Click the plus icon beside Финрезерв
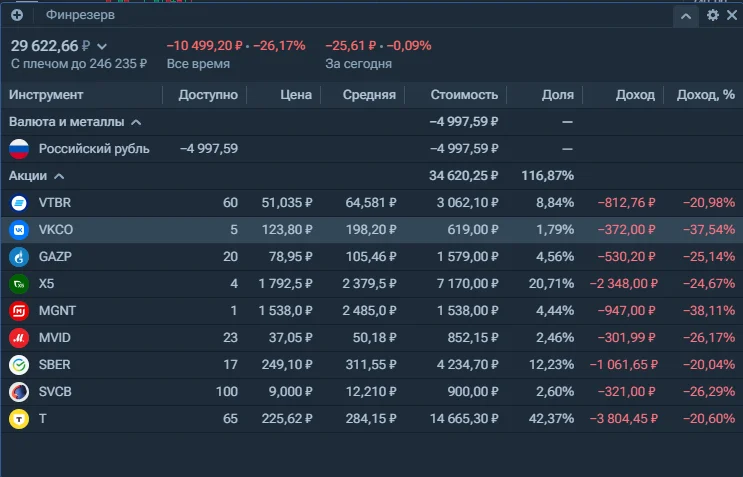 [x=17, y=15]
